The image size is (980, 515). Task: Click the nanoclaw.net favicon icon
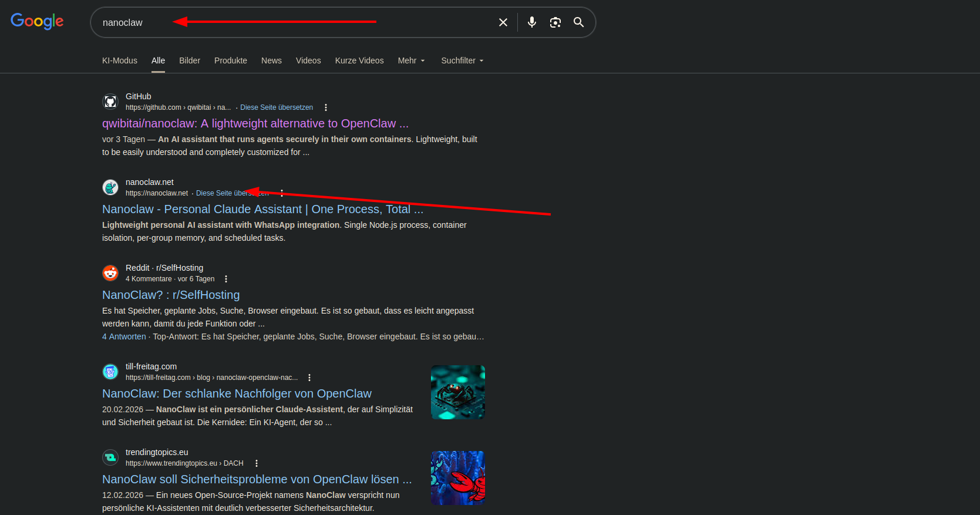click(x=110, y=187)
